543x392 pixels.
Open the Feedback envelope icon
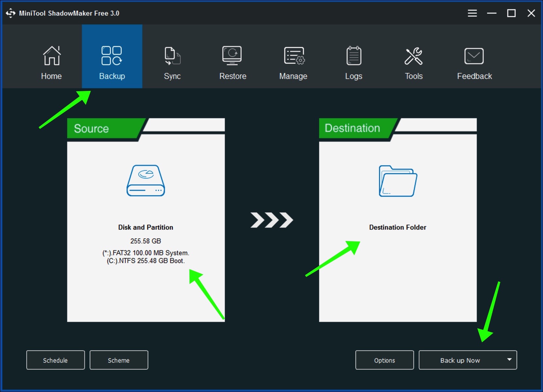coord(474,56)
